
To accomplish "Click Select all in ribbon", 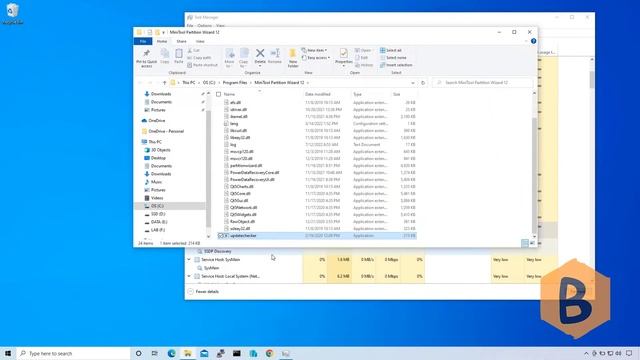I will (x=391, y=50).
